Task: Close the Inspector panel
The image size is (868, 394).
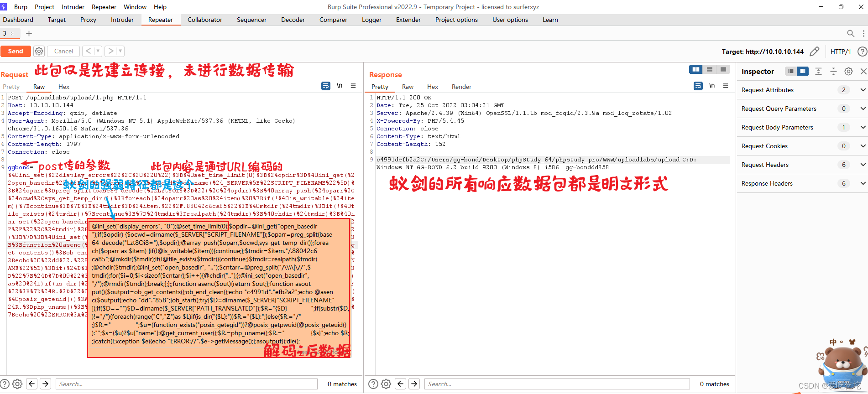Action: (863, 71)
